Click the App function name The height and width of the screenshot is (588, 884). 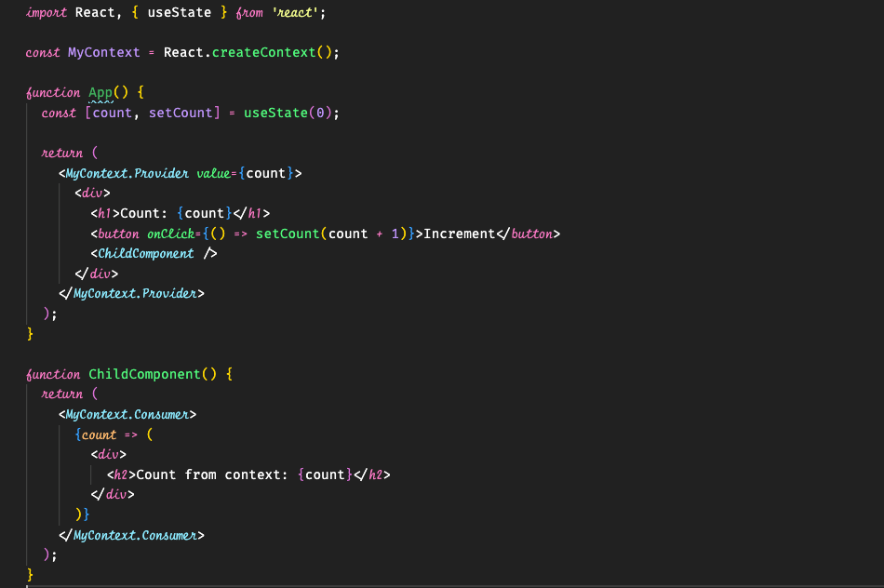tap(100, 92)
